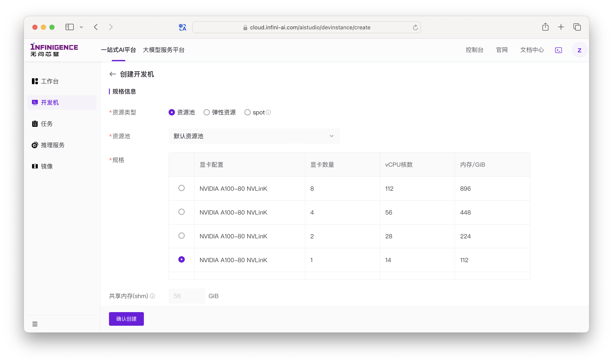Image resolution: width=613 pixels, height=364 pixels.
Task: Open 推理服务 in the sidebar
Action: tap(62, 145)
